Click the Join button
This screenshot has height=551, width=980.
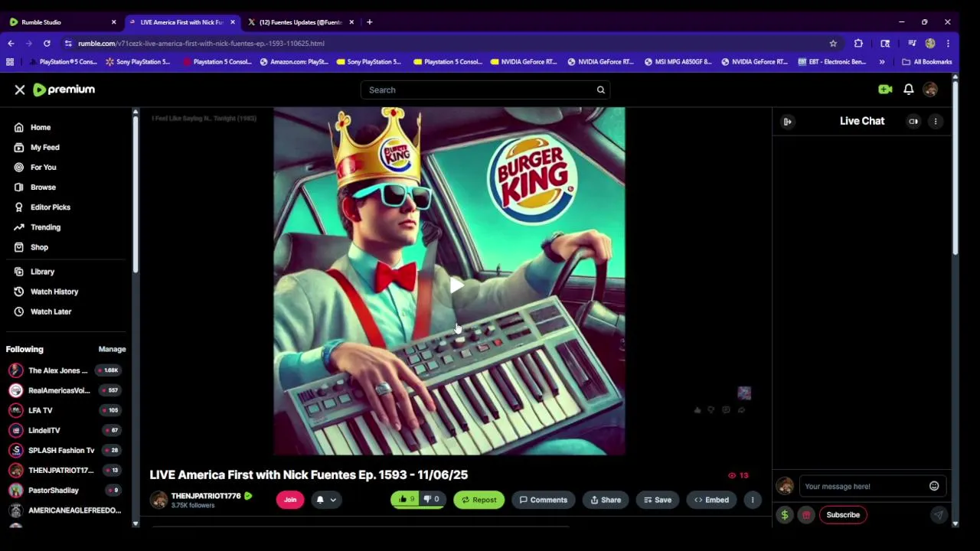pos(290,500)
